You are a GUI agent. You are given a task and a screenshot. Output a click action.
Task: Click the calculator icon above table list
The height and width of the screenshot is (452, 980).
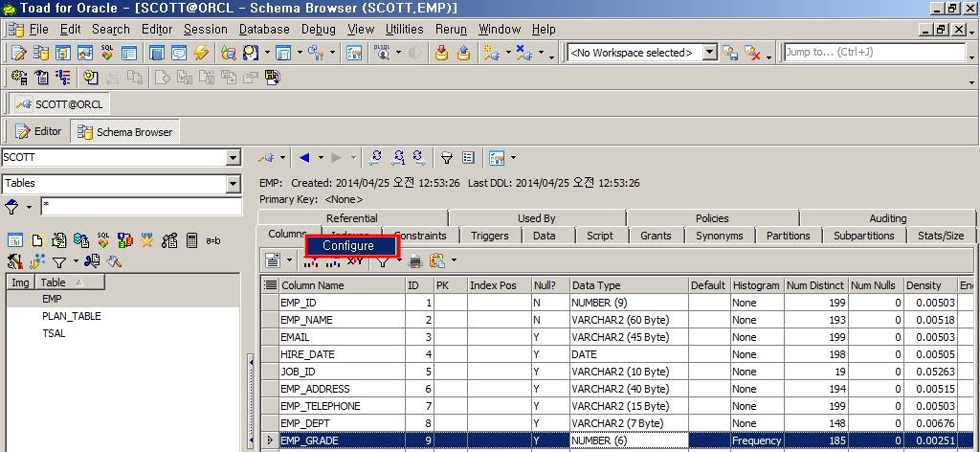191,240
